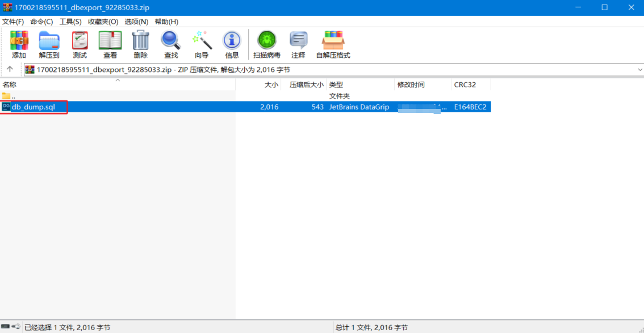The height and width of the screenshot is (333, 644).
Task: Sort by Packed Size (压缩后大小) header
Action: 304,85
